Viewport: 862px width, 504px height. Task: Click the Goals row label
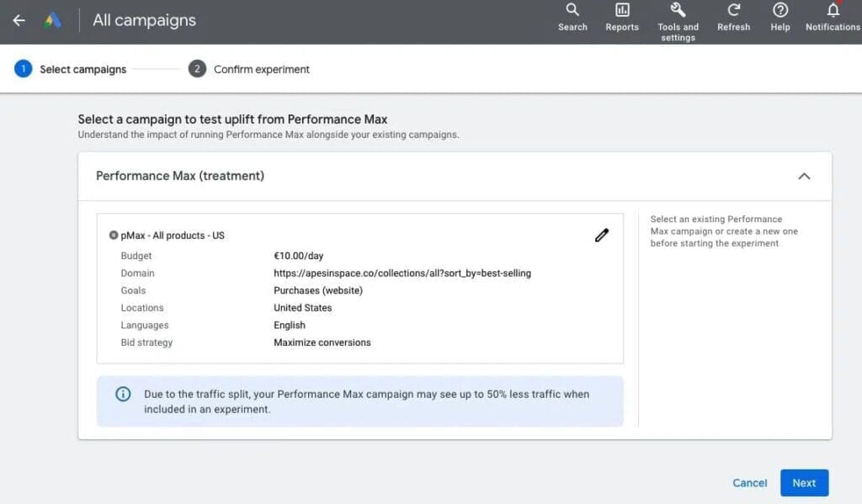click(x=134, y=290)
